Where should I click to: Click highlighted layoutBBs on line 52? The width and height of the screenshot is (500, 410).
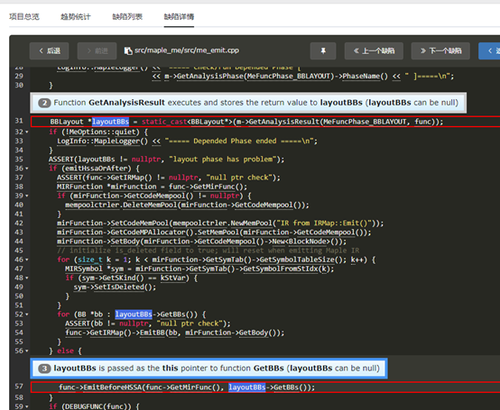[133, 314]
